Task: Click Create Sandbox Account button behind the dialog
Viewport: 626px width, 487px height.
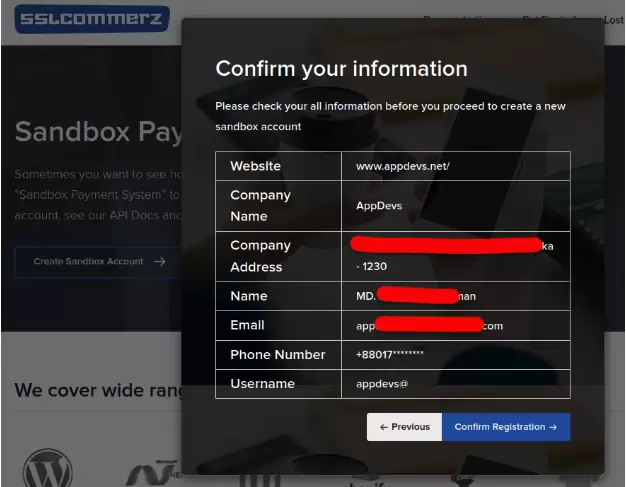Action: coord(98,262)
